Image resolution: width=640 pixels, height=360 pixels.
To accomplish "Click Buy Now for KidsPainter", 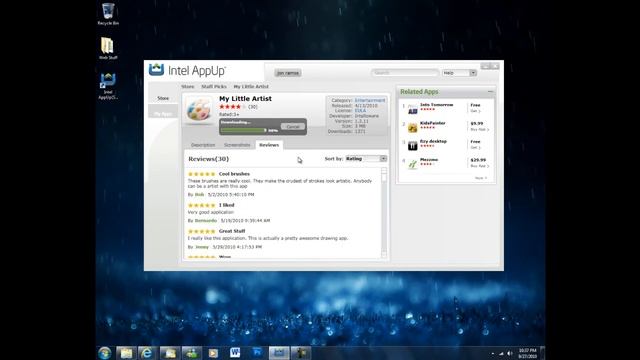I will (480, 129).
